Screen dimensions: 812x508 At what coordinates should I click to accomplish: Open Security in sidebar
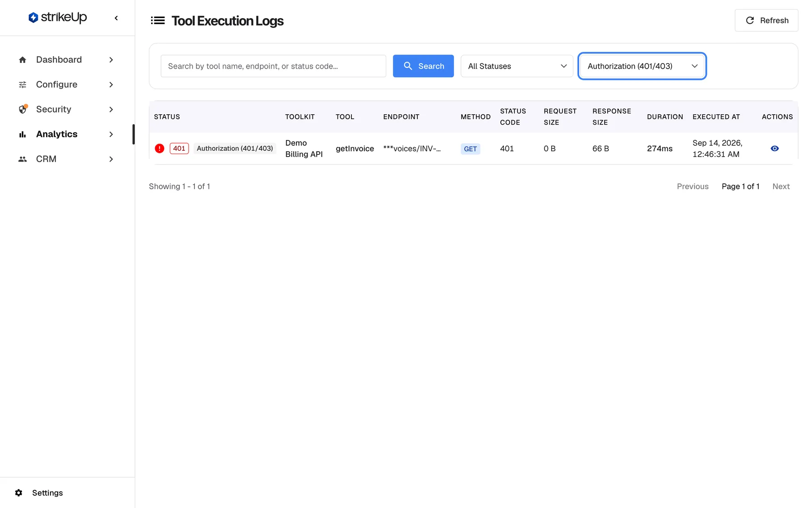pyautogui.click(x=66, y=109)
